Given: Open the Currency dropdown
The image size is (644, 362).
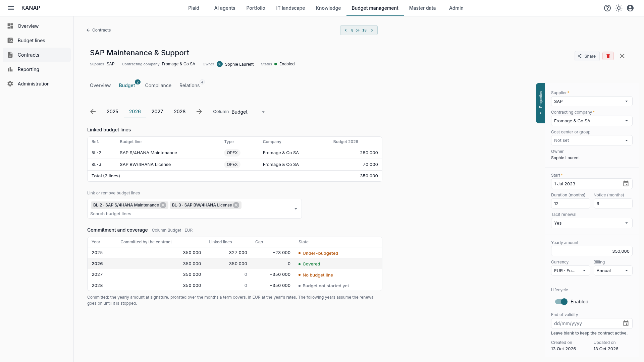Looking at the screenshot, I should click(571, 271).
